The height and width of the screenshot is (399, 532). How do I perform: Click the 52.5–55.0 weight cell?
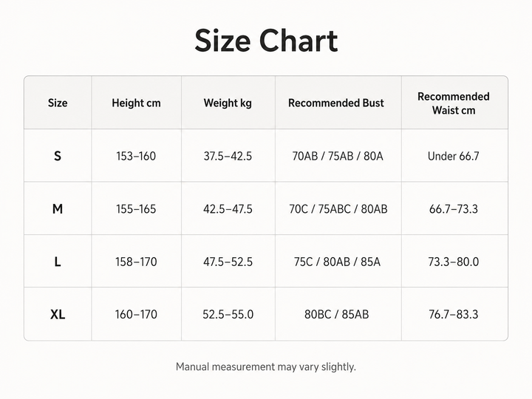228,315
